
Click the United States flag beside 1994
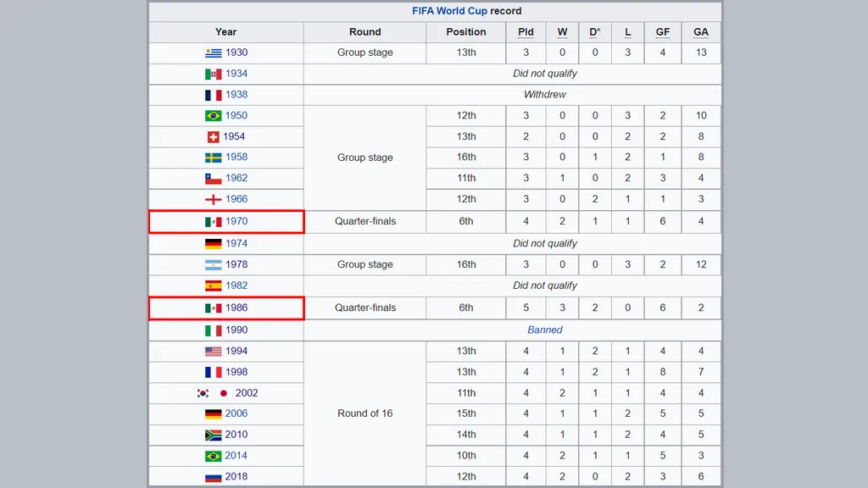click(213, 352)
